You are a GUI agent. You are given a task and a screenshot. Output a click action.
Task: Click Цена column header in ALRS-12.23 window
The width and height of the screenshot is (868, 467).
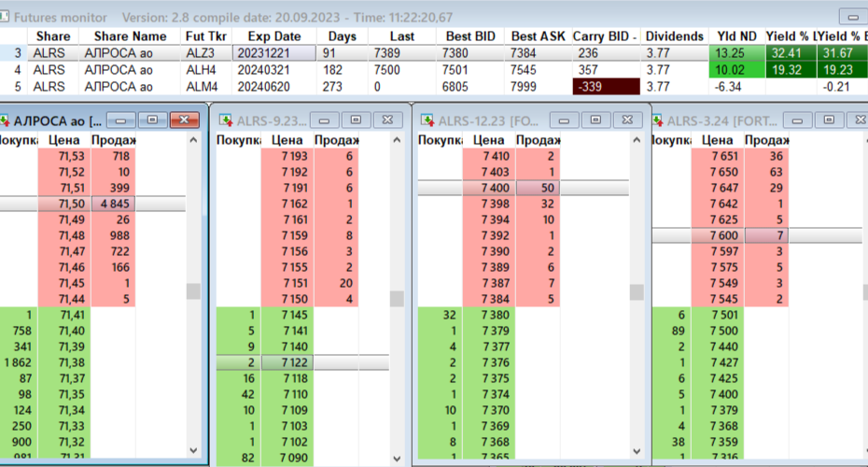[x=489, y=140]
